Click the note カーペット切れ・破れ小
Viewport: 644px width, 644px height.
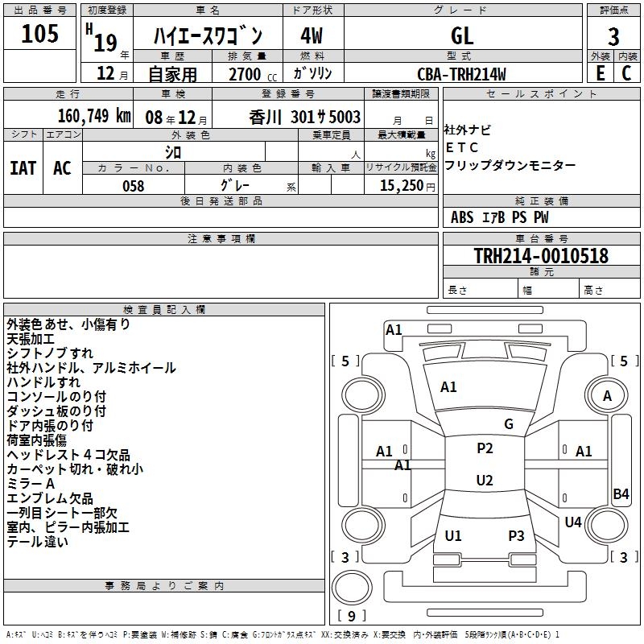click(75, 469)
